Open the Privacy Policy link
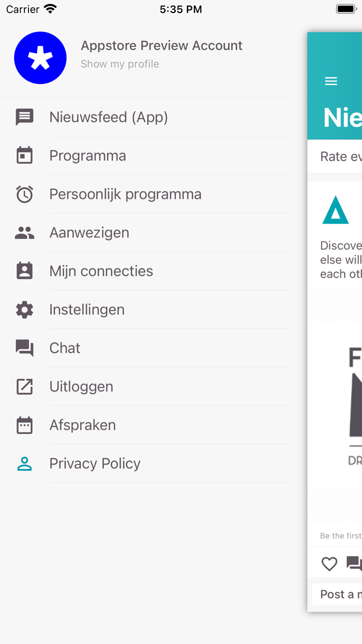 click(x=95, y=464)
